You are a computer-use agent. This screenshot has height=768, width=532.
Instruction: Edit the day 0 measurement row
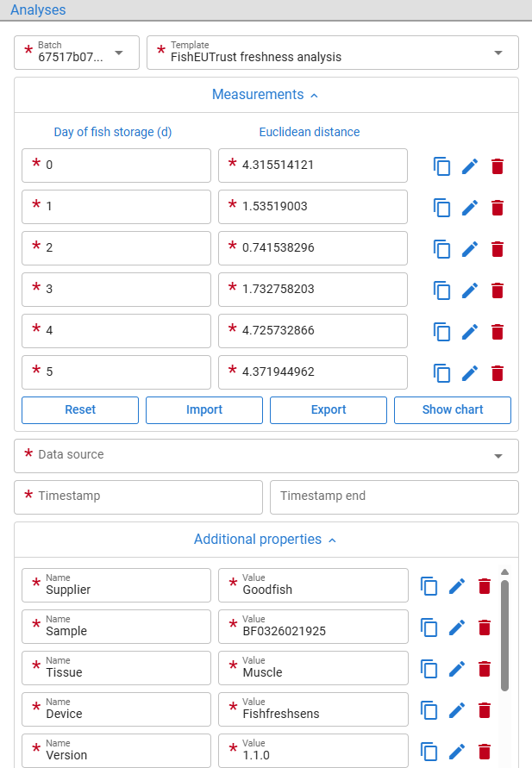pyautogui.click(x=470, y=166)
